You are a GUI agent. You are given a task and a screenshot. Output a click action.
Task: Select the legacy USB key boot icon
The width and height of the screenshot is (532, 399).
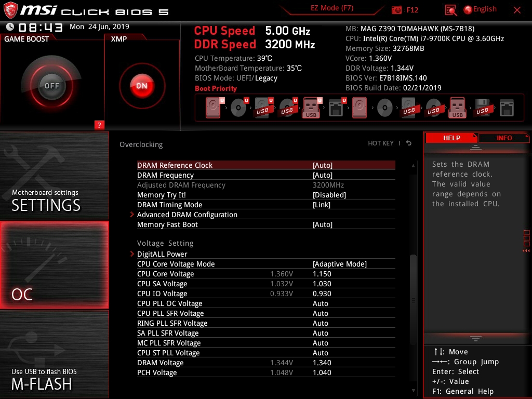[x=457, y=108]
